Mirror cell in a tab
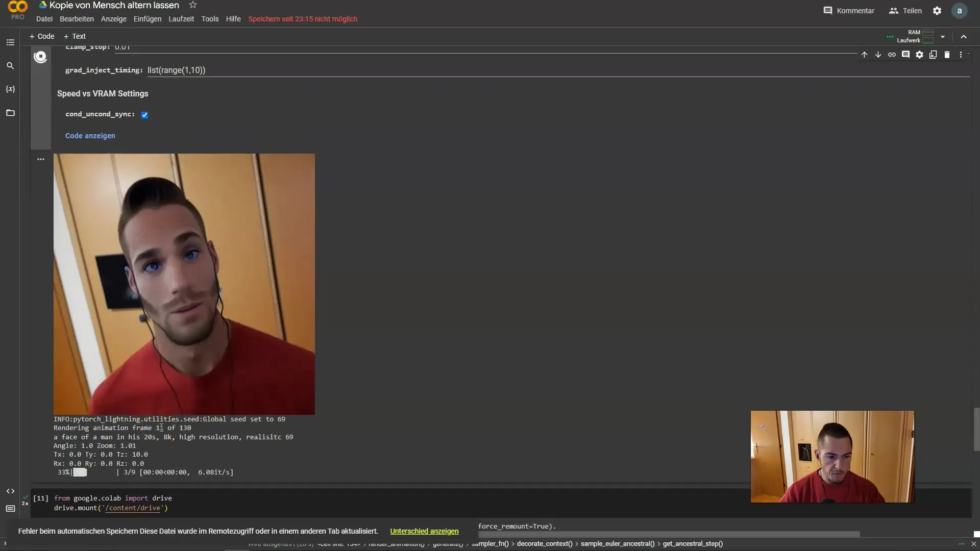The image size is (980, 551). point(933,55)
